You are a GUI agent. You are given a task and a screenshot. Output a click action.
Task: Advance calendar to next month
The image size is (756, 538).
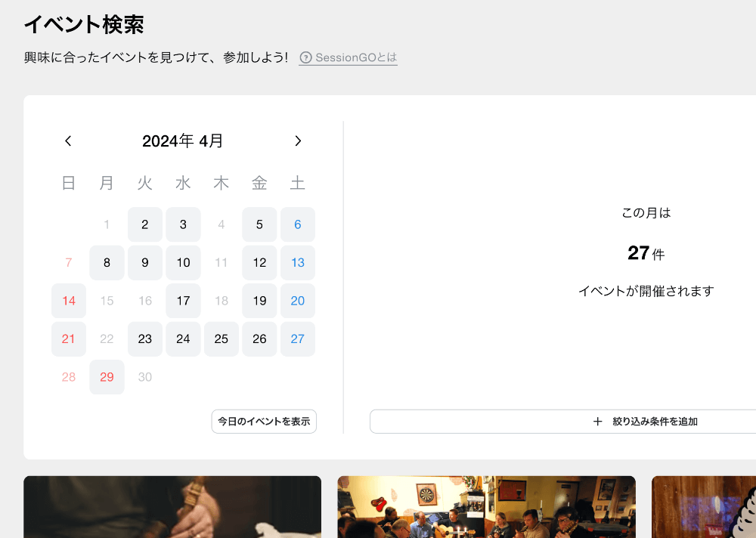[x=298, y=141]
